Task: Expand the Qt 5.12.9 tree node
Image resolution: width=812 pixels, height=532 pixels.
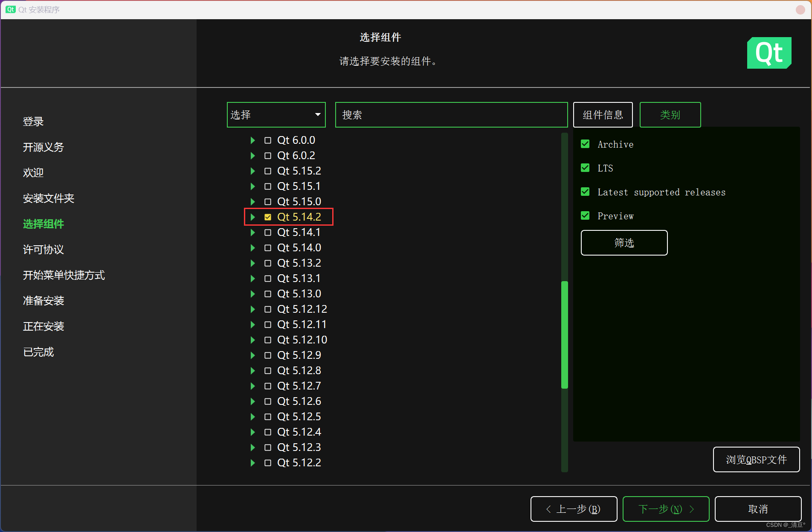Action: coord(252,355)
